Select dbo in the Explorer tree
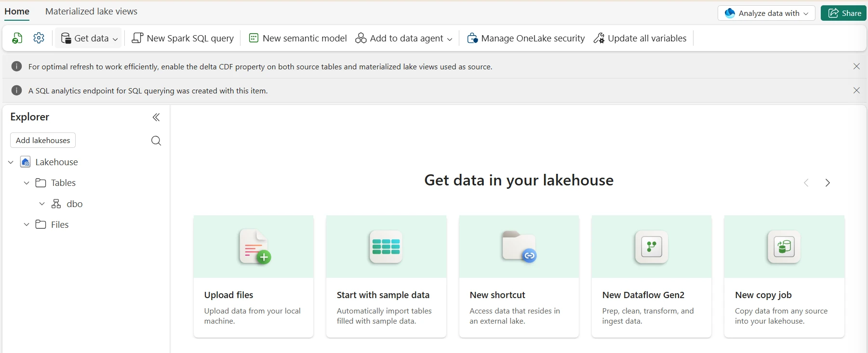Screen dimensions: 868x353 click(75, 204)
